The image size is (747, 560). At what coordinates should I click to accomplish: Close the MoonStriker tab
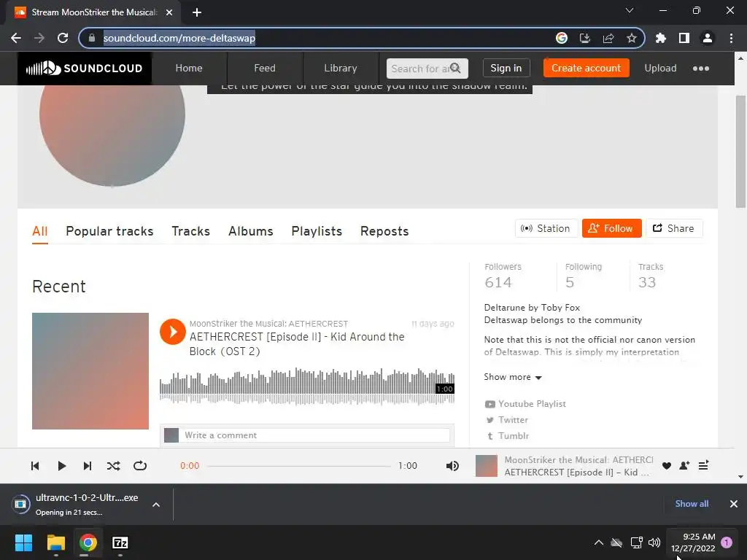tap(169, 12)
